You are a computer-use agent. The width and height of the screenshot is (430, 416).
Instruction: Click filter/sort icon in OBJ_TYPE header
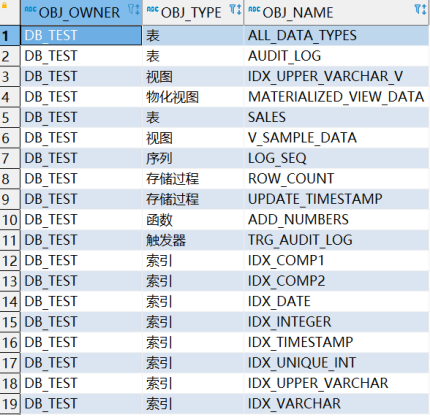coord(235,9)
